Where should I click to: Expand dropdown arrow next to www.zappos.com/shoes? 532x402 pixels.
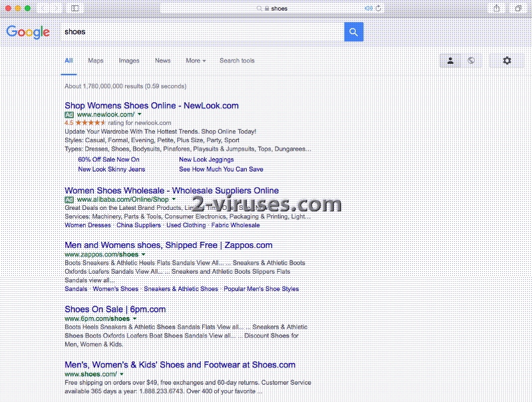144,254
